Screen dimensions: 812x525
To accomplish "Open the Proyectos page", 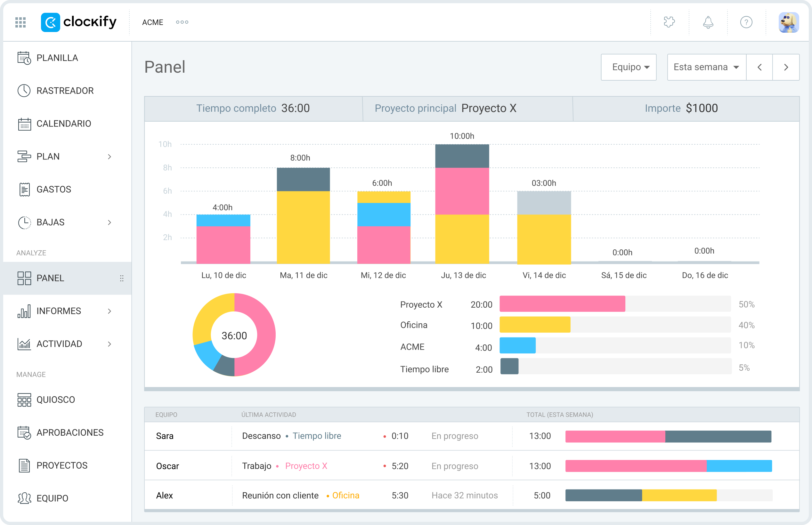I will (62, 465).
